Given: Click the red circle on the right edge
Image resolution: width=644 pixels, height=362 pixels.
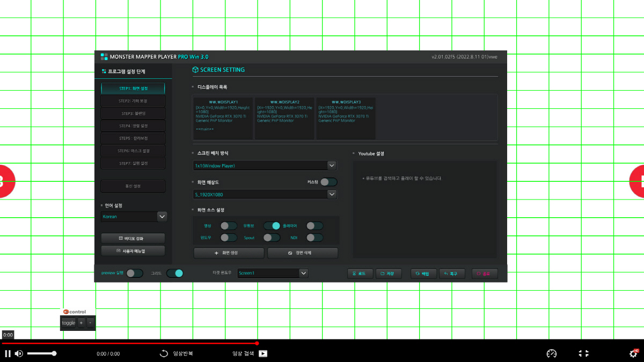Looking at the screenshot, I should click(636, 181).
